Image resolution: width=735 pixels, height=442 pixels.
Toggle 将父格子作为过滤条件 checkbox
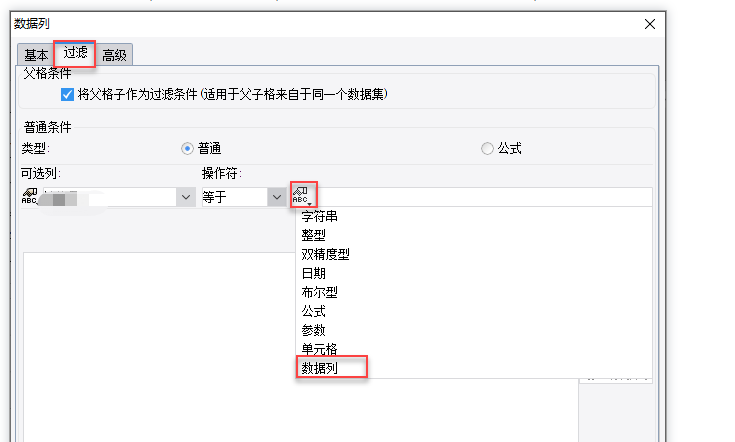tap(67, 95)
